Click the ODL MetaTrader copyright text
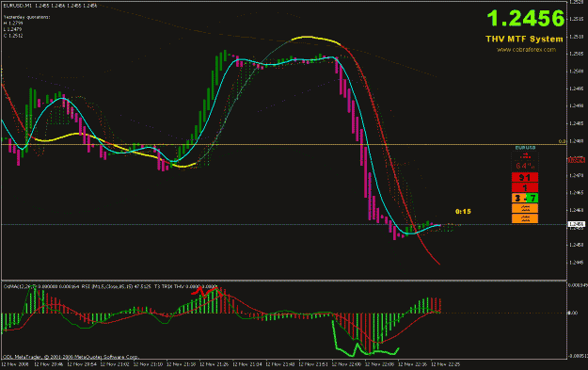This screenshot has width=588, height=370. click(x=71, y=357)
